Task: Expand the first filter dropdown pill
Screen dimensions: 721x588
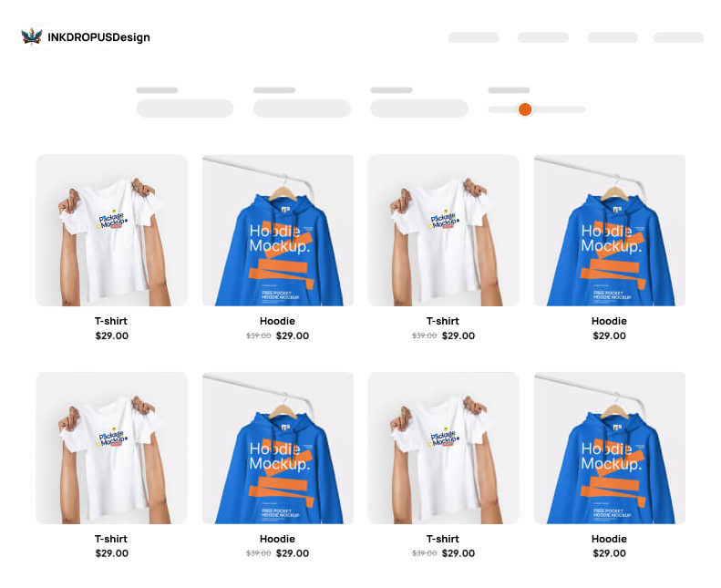Action: tap(185, 108)
